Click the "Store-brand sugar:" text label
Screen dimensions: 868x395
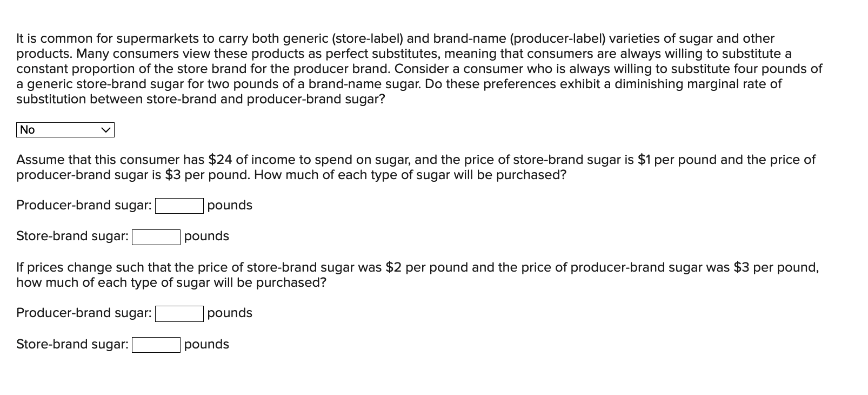[72, 236]
